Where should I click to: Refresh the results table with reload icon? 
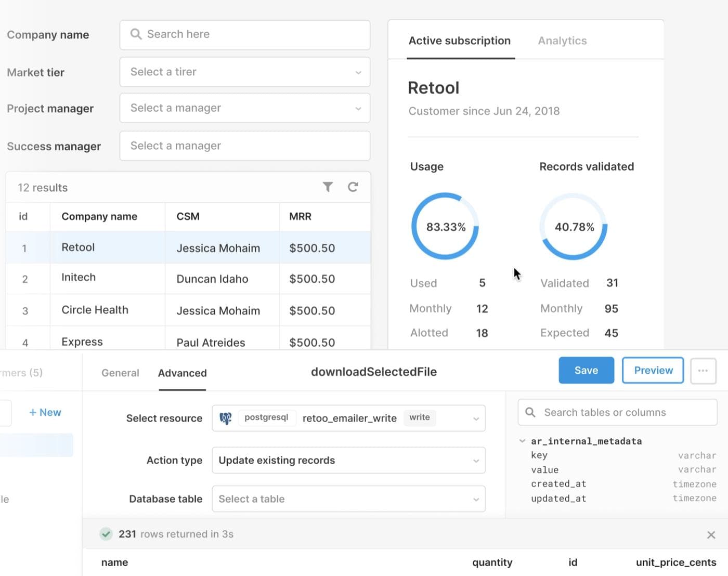[353, 187]
